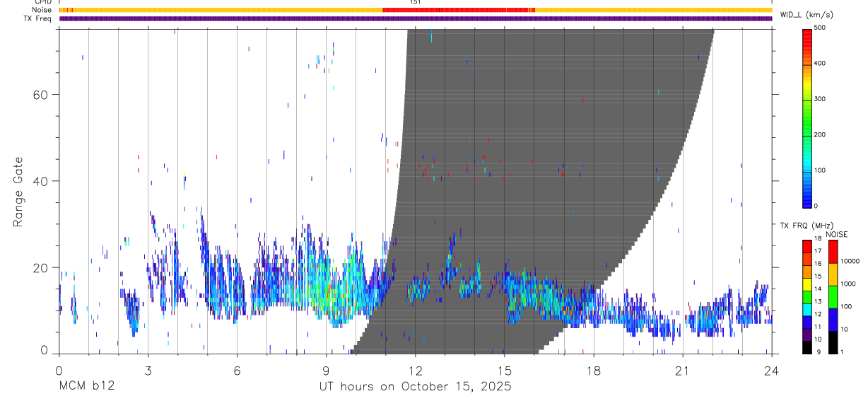
Task: Select the red section of the Noise strip
Action: click(x=459, y=10)
